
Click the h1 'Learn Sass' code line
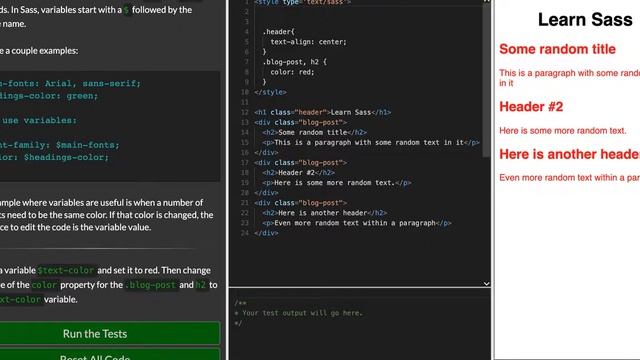pyautogui.click(x=322, y=112)
